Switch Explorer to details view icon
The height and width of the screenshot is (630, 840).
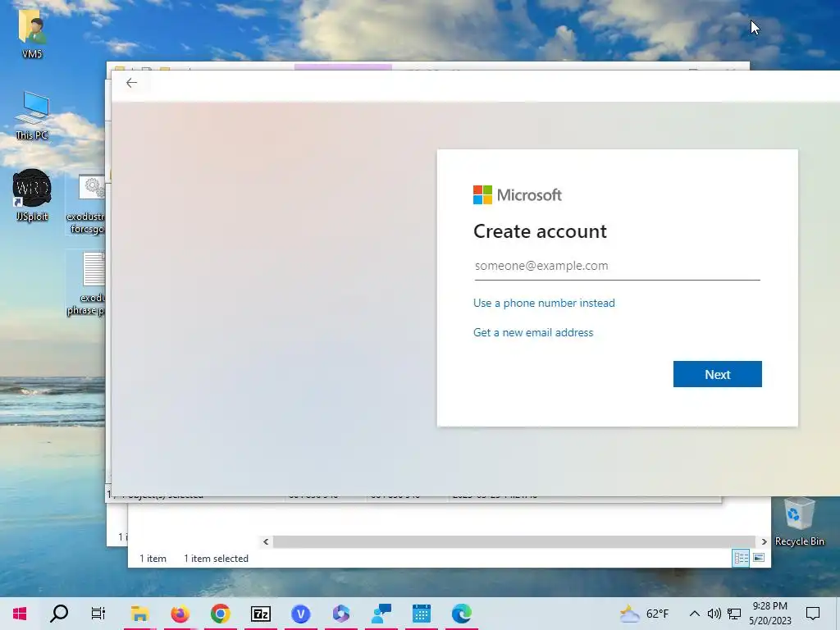click(741, 558)
